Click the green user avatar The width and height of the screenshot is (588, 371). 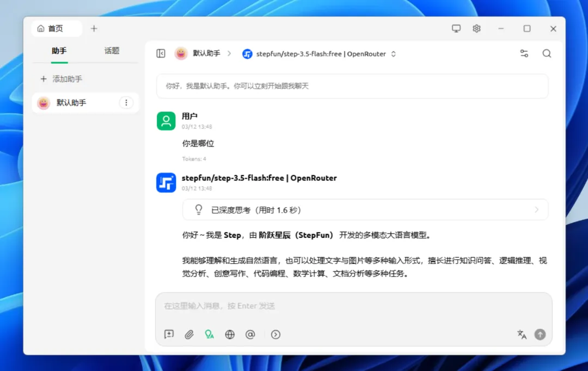(166, 121)
